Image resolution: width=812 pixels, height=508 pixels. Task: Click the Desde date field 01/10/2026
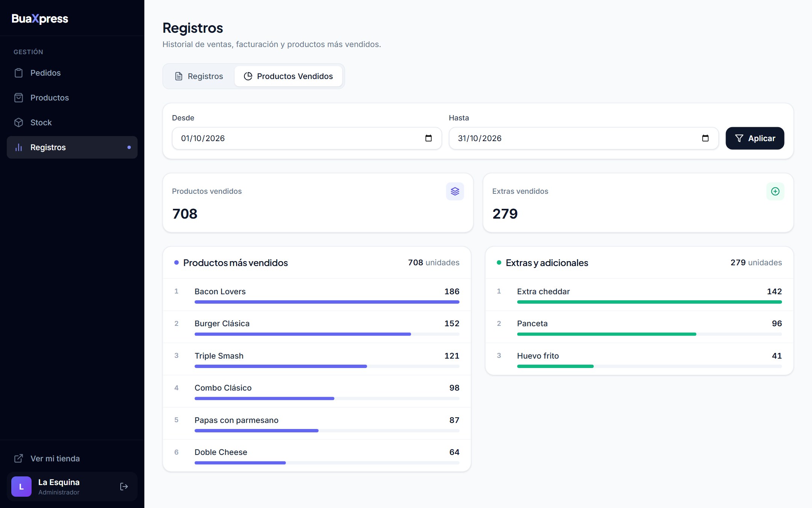click(x=307, y=138)
